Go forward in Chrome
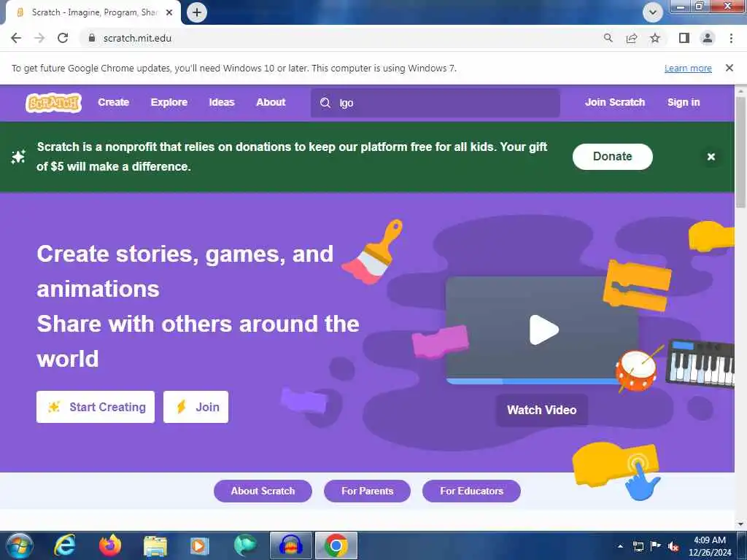 click(39, 38)
